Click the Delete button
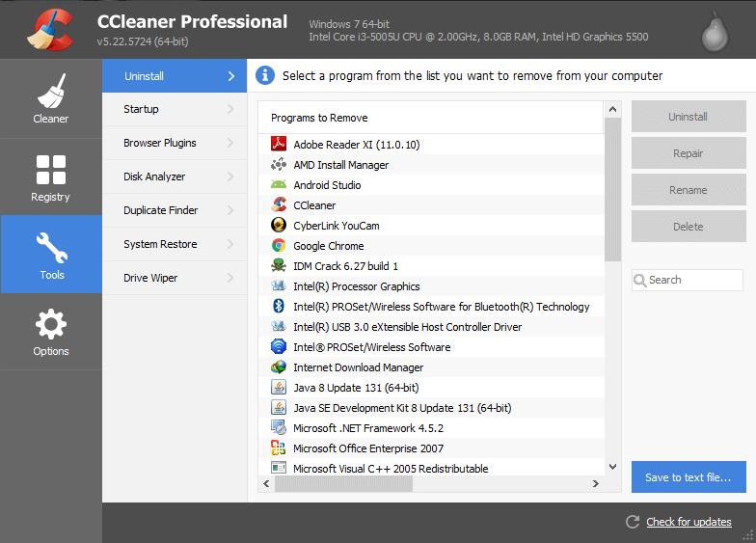756x543 pixels. click(x=688, y=226)
